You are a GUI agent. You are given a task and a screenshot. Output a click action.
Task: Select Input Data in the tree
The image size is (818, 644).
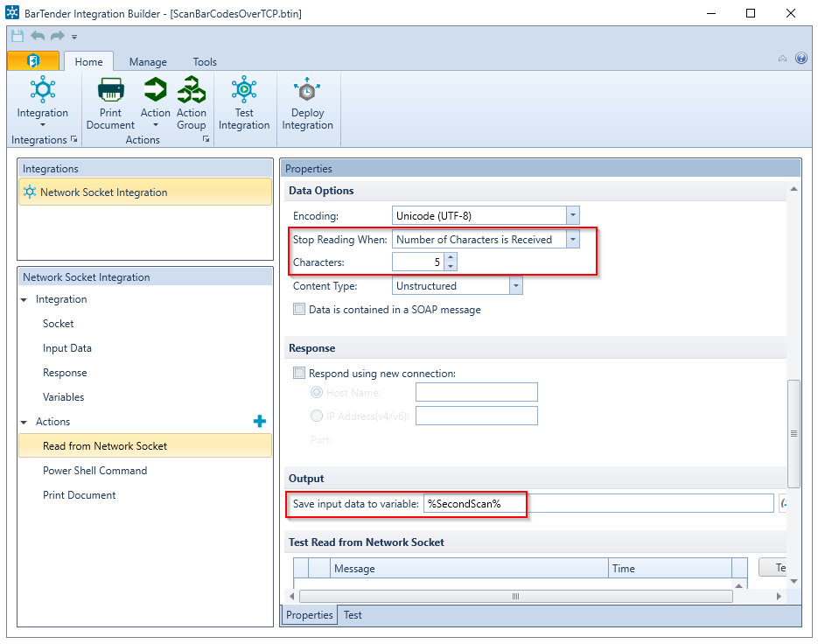66,348
